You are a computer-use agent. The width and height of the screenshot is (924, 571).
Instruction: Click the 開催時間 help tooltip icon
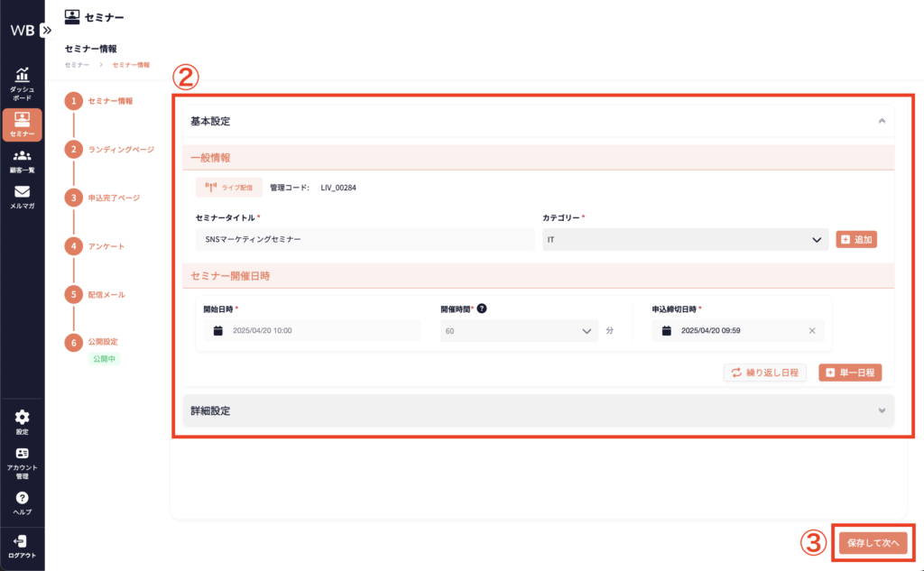coord(482,309)
